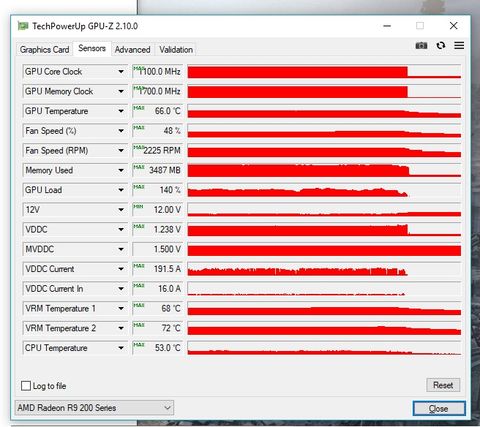Click the 66.0 °C GPU temperature value
The image size is (480, 427).
point(158,111)
